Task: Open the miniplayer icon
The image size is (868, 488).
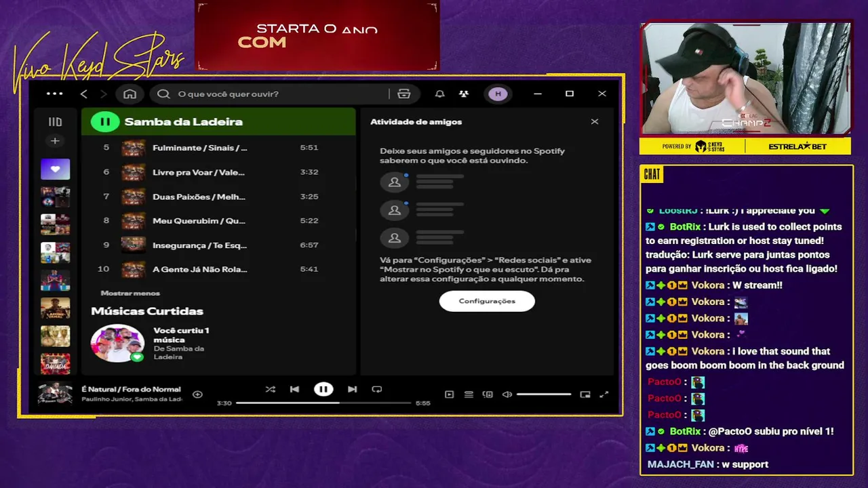Action: pos(585,394)
